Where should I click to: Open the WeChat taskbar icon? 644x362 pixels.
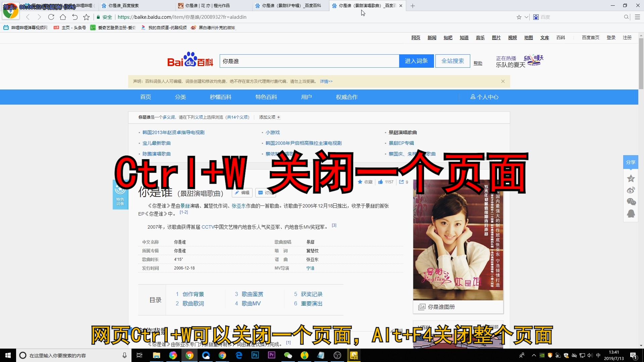pos(288,355)
